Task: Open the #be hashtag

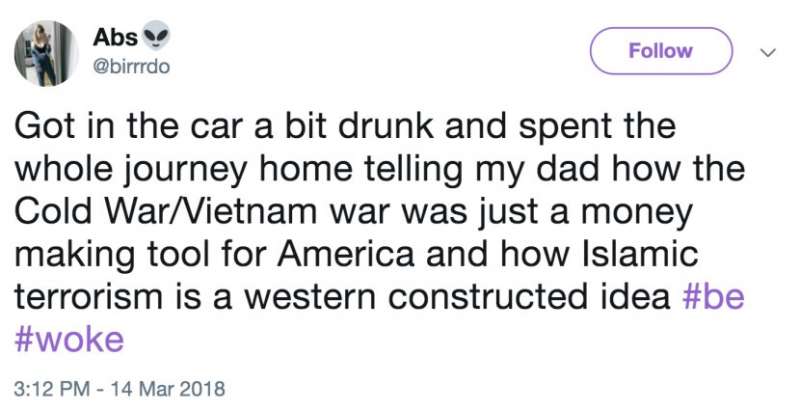Action: (x=713, y=299)
